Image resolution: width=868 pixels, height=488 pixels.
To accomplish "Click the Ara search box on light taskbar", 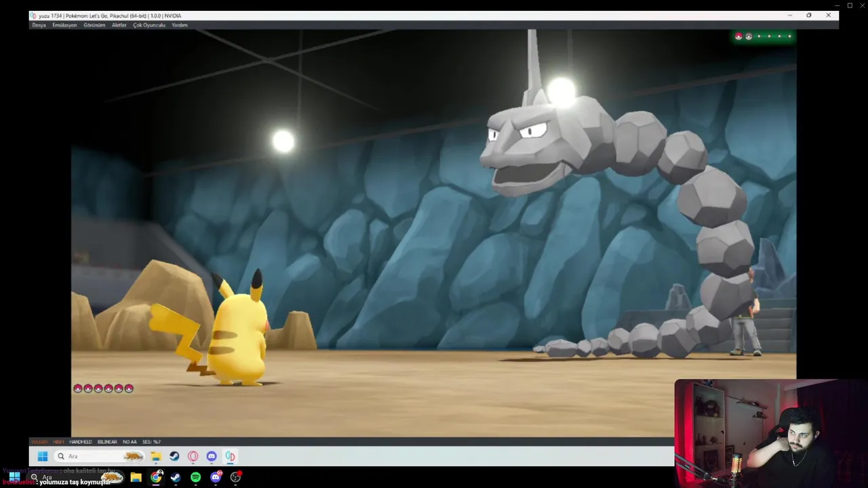I will [100, 456].
